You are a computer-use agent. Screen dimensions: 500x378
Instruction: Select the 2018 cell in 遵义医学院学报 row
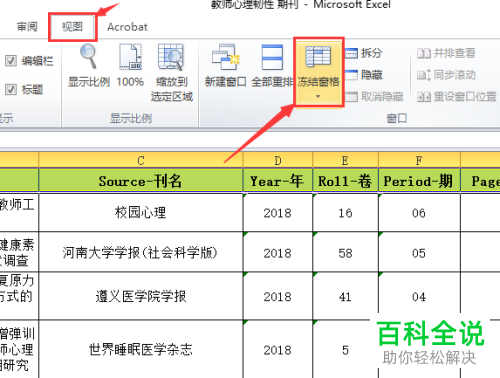click(278, 296)
